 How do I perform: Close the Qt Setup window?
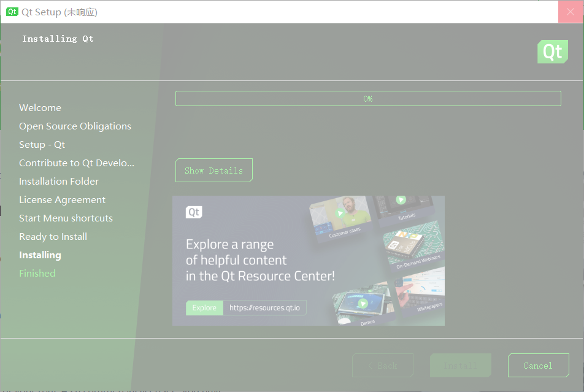pyautogui.click(x=571, y=12)
